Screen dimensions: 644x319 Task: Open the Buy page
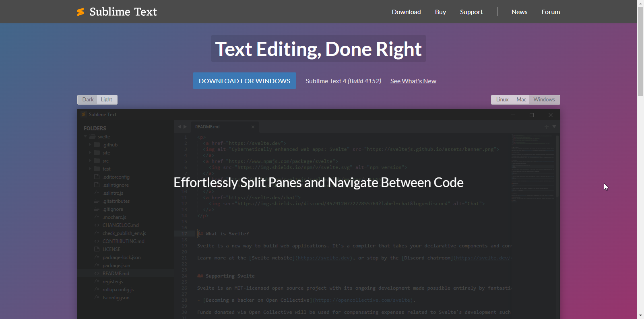point(440,12)
